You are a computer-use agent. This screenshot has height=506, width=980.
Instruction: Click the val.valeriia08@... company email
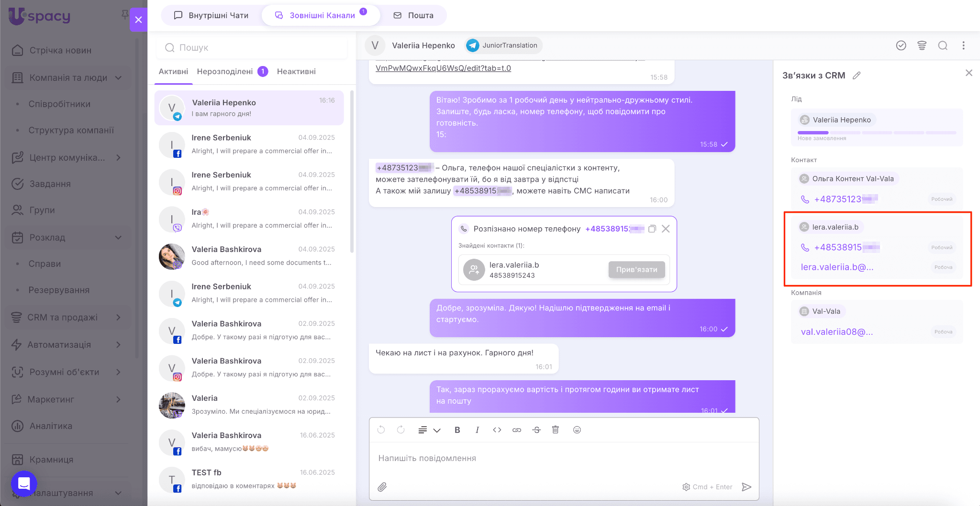point(837,332)
